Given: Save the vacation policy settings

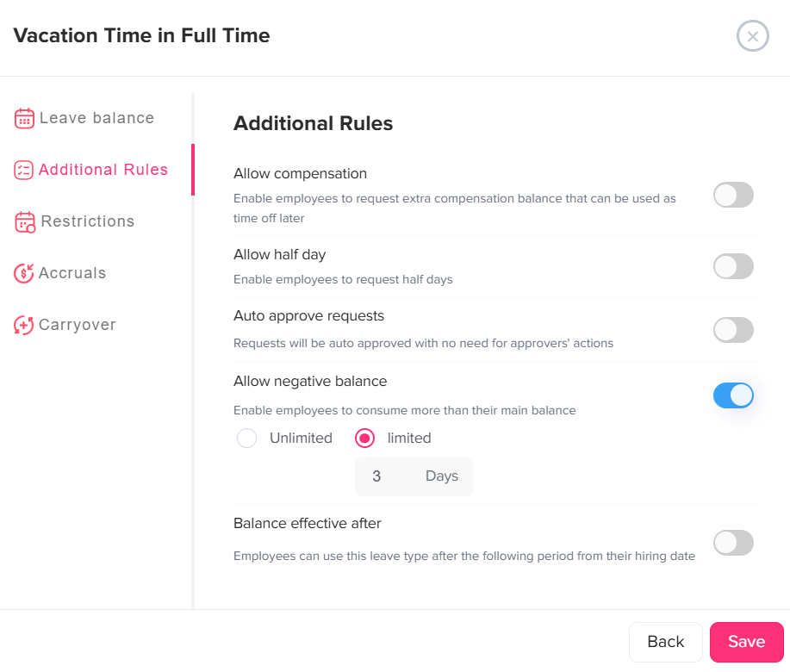Looking at the screenshot, I should (746, 642).
